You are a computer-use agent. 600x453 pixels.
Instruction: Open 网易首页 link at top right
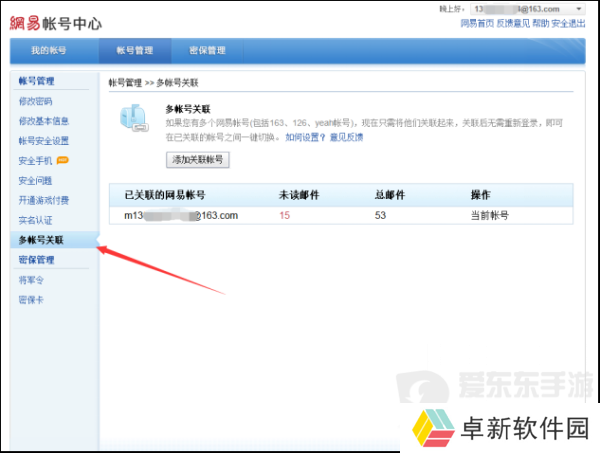click(477, 23)
